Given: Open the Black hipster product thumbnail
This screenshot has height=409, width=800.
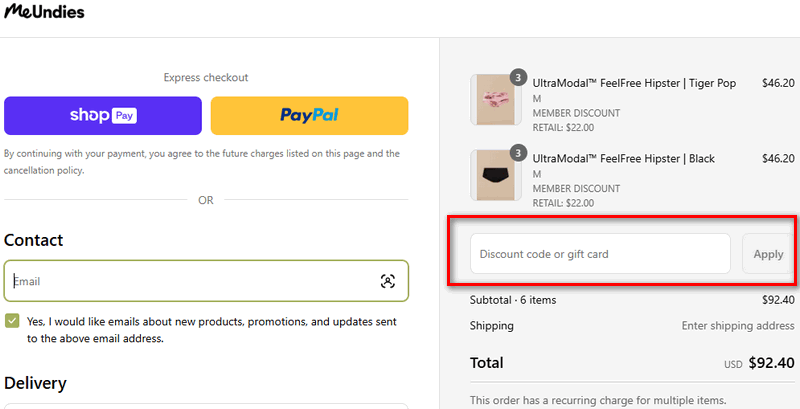Looking at the screenshot, I should point(493,175).
